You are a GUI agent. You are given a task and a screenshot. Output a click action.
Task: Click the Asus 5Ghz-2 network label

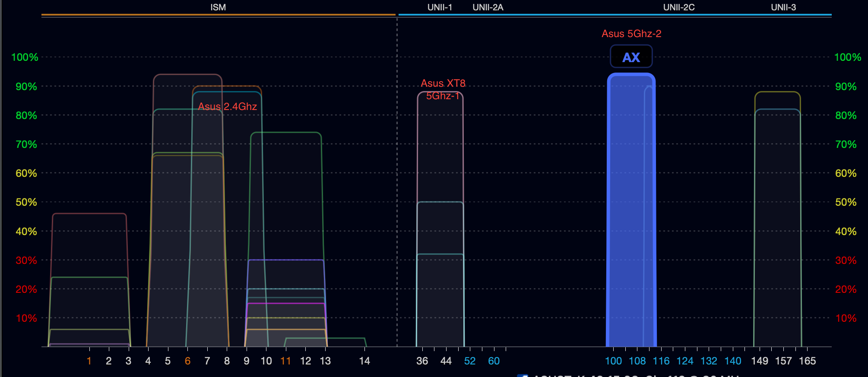point(631,34)
